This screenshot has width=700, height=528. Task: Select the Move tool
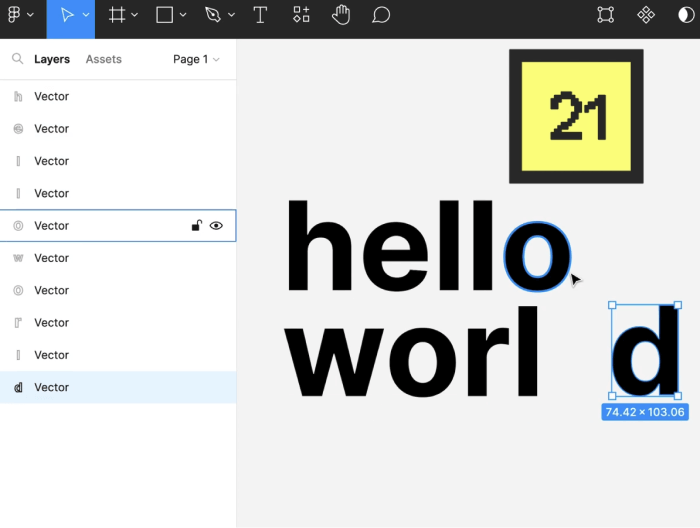[66, 15]
